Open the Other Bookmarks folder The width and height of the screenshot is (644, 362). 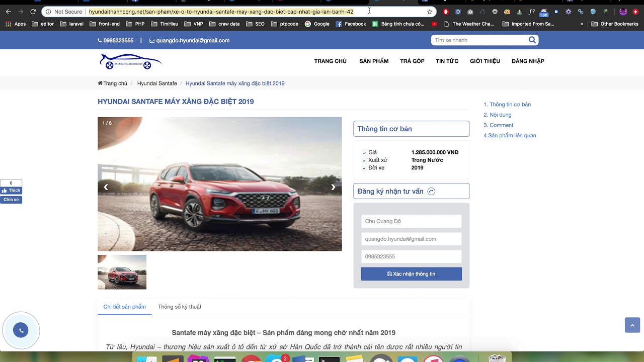614,24
